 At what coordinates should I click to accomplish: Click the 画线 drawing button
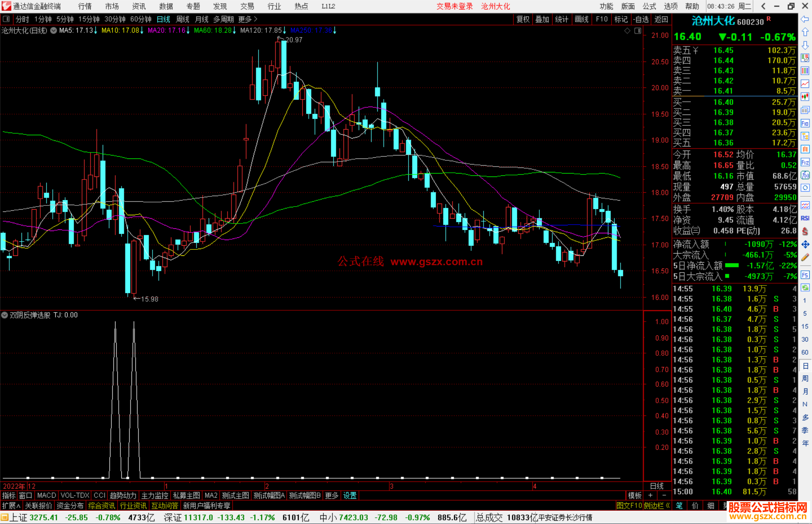581,19
